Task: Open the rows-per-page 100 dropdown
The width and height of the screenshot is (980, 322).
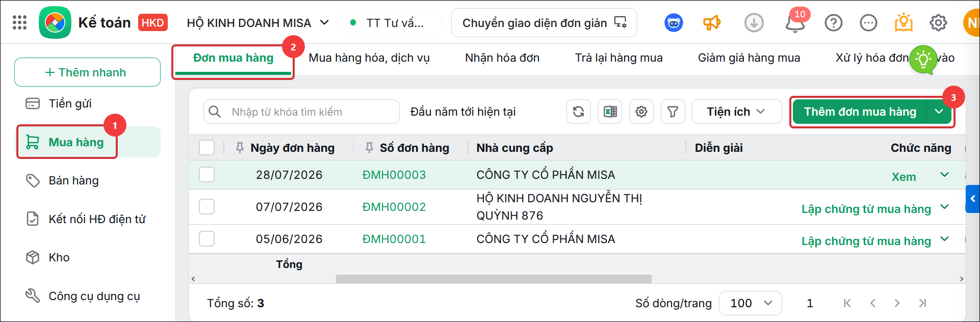Action: pyautogui.click(x=750, y=303)
